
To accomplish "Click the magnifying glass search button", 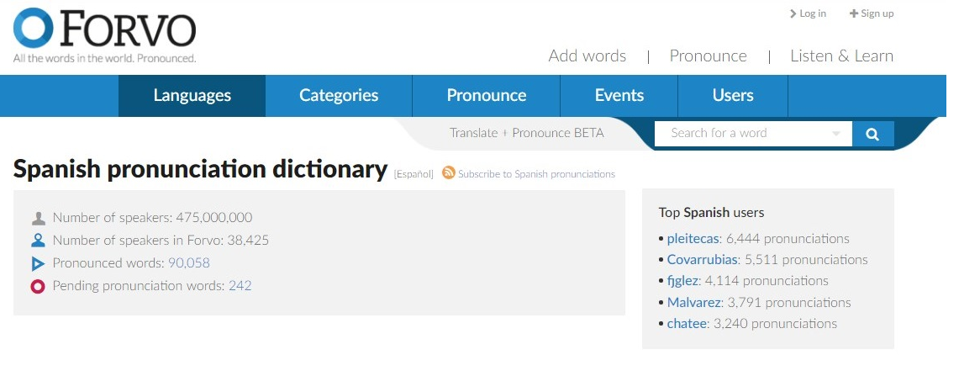I will tap(872, 134).
